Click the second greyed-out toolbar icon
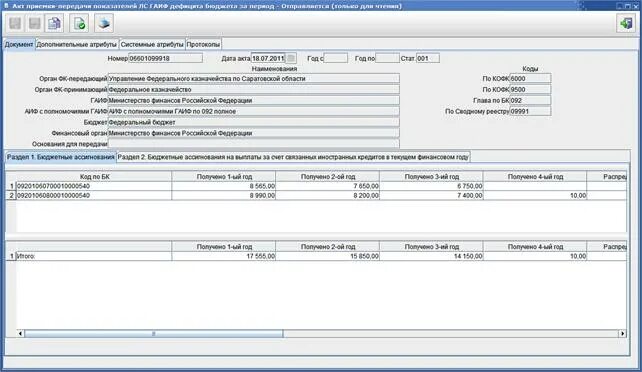Screen dimensions: 642x372 pos(34,23)
